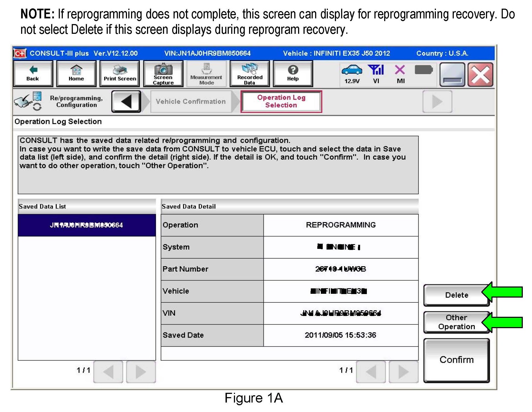Click the Back arrow toolbar button
Viewport: 532px width, 412px height.
(33, 74)
